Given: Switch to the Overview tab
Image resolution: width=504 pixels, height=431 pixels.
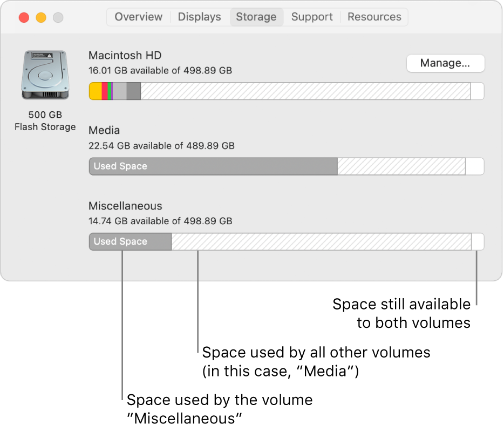Looking at the screenshot, I should click(x=139, y=17).
